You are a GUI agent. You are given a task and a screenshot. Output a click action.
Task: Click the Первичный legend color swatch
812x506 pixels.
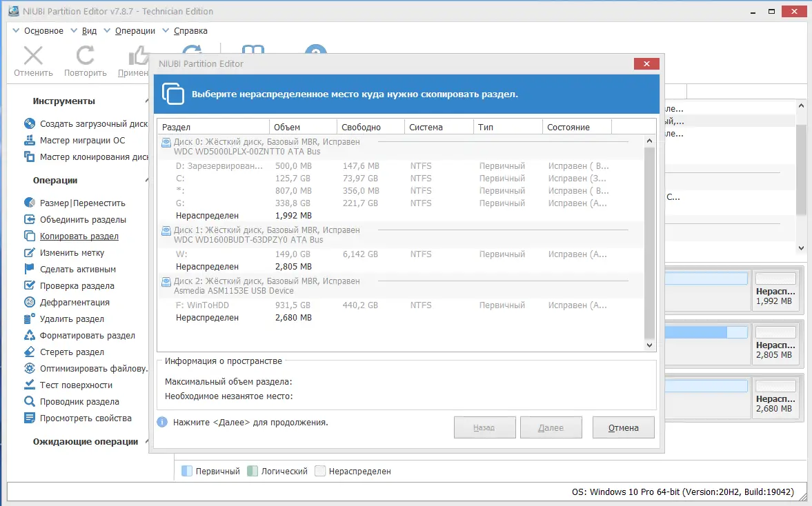[187, 471]
